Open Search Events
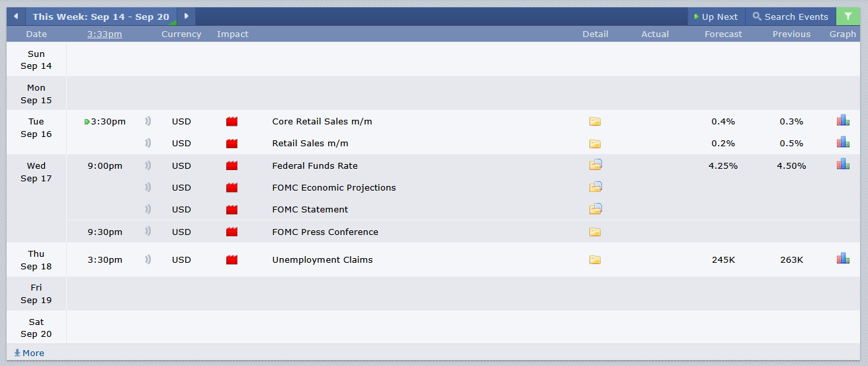This screenshot has height=366, width=868. click(790, 17)
